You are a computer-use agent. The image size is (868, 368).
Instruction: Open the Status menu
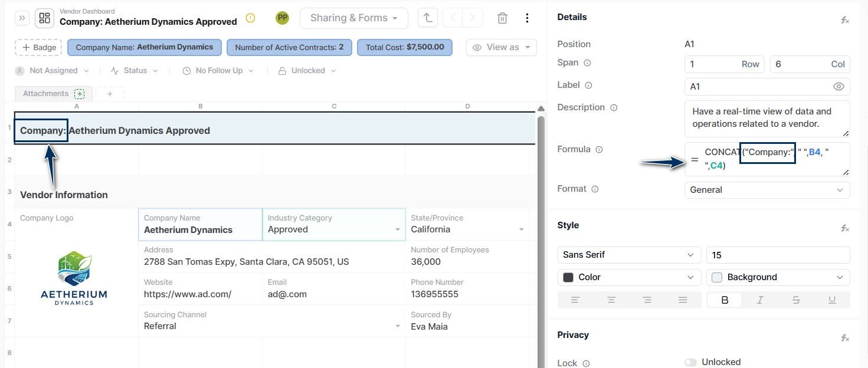click(135, 71)
